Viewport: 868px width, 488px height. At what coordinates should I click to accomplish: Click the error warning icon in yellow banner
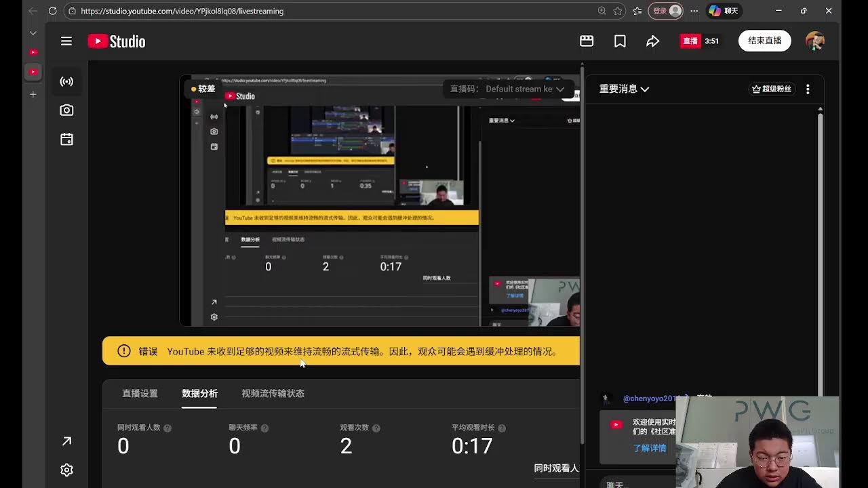123,351
